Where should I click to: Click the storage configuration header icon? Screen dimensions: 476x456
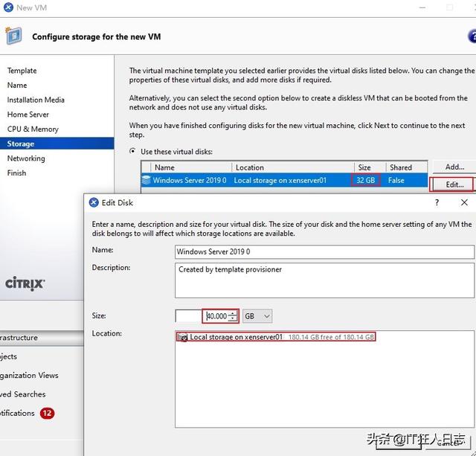tap(13, 35)
